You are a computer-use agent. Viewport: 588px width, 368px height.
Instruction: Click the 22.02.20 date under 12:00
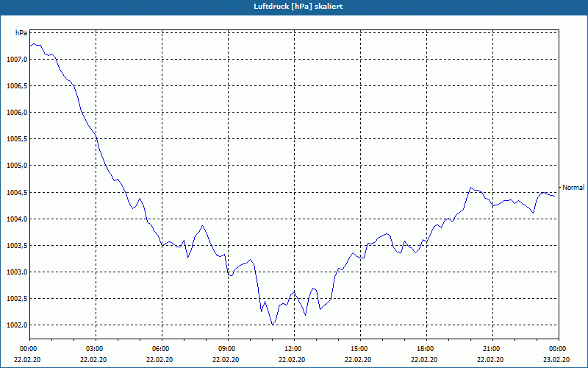tap(292, 359)
